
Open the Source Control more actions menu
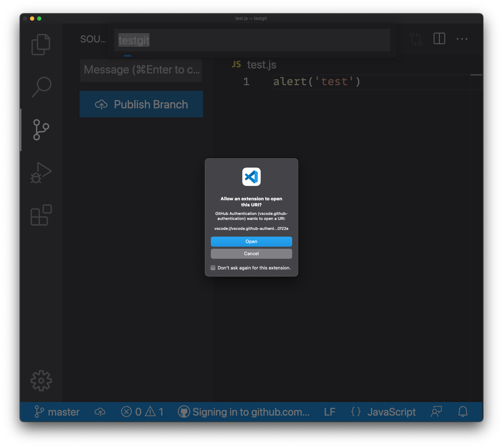coord(462,38)
